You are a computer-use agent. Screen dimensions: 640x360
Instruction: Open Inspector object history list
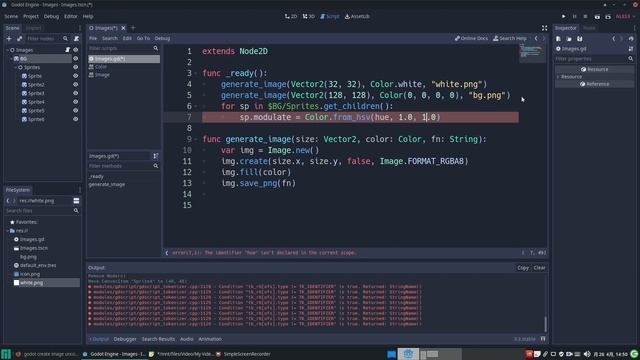[631, 39]
